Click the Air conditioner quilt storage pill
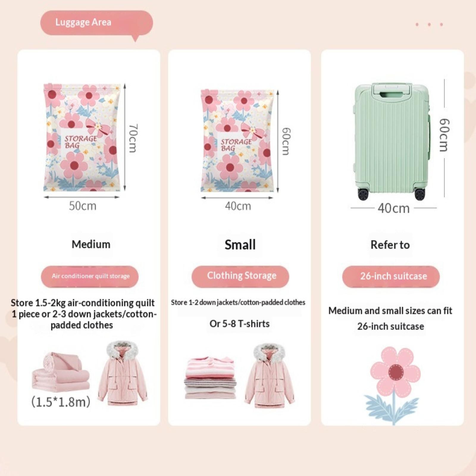The image size is (476, 476). pos(90,276)
